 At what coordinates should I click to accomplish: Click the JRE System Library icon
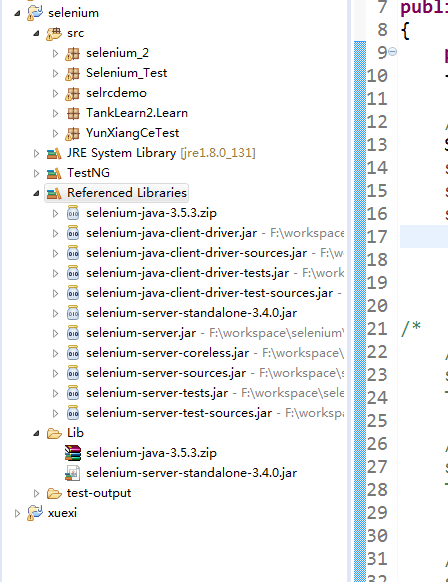pos(54,153)
